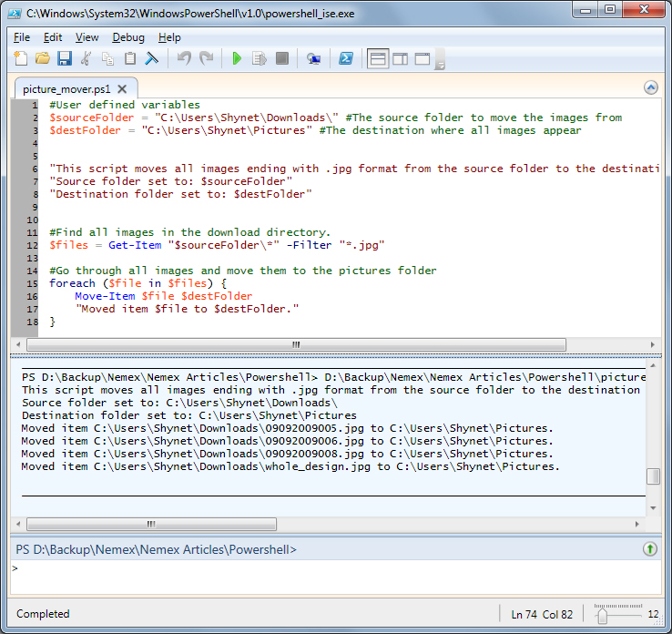
Task: Close the picture_mover.ps1 tab
Action: click(123, 88)
